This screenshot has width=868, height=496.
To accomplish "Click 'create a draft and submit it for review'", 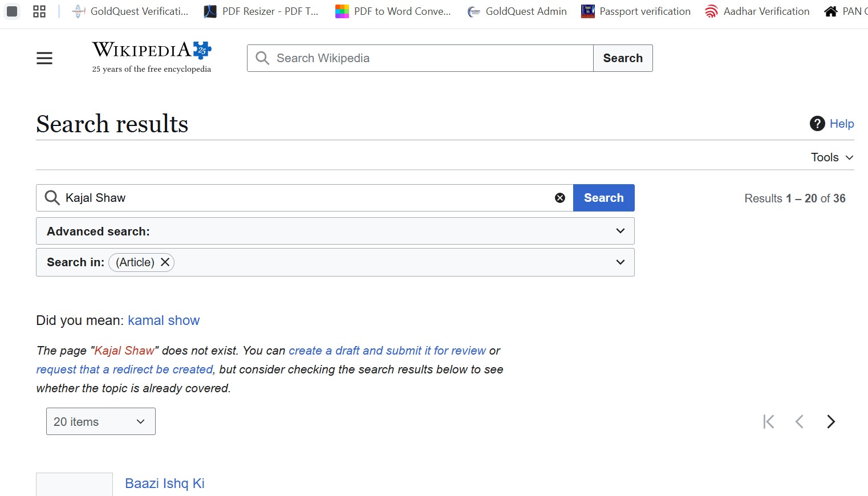I will coord(387,351).
